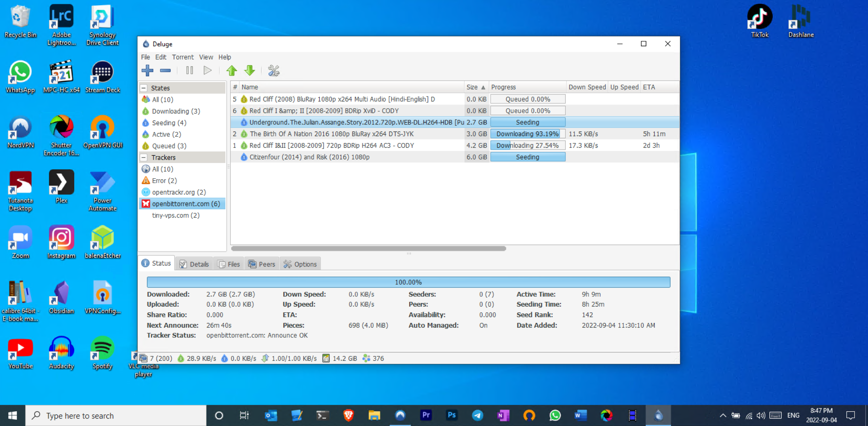Click protocol traffic 1.00/1.00 KiB/s item
The height and width of the screenshot is (426, 868).
coord(289,358)
